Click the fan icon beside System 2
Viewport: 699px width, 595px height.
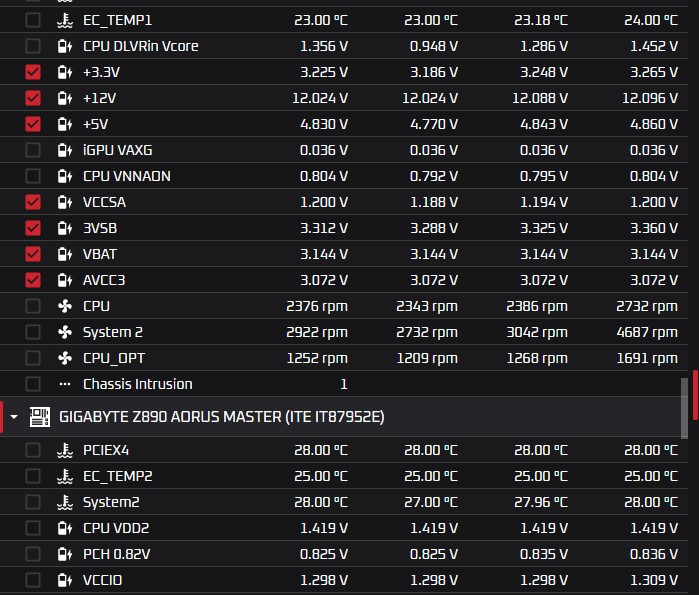point(64,332)
